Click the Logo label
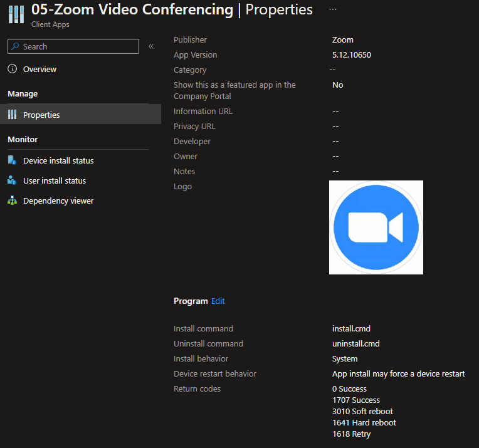The image size is (479, 448). [182, 187]
